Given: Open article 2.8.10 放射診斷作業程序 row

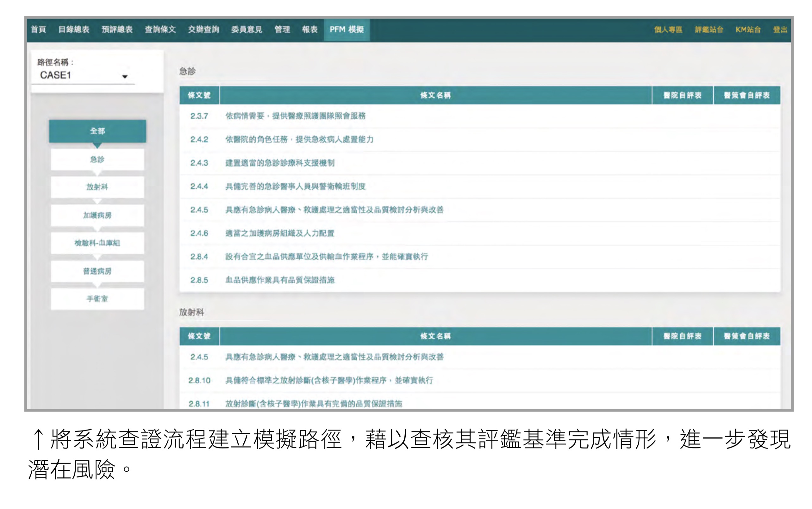Looking at the screenshot, I should tap(329, 380).
